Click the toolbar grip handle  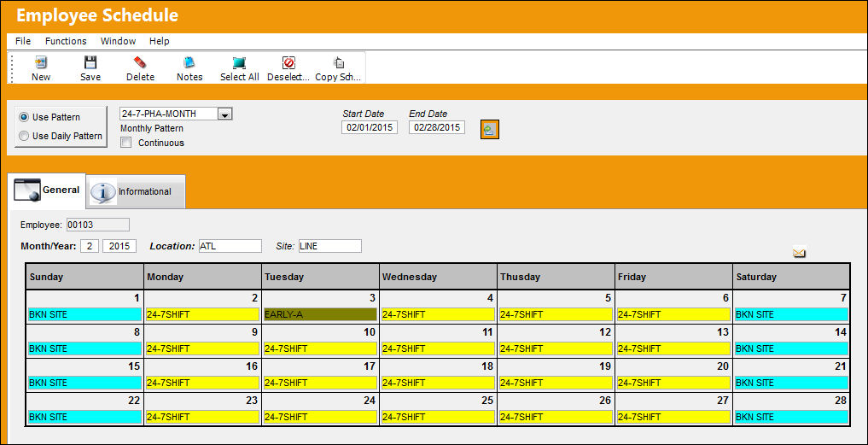pyautogui.click(x=12, y=67)
